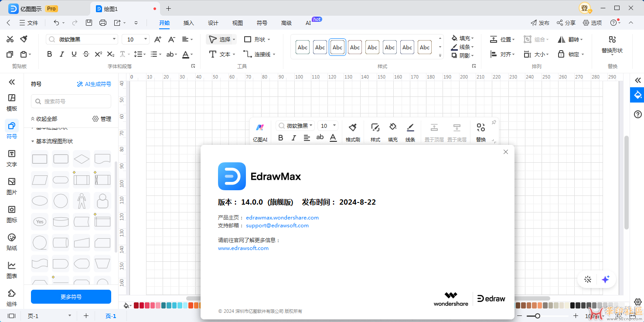Click the fill bucket icon in right panel
This screenshot has width=644, height=322.
(637, 95)
